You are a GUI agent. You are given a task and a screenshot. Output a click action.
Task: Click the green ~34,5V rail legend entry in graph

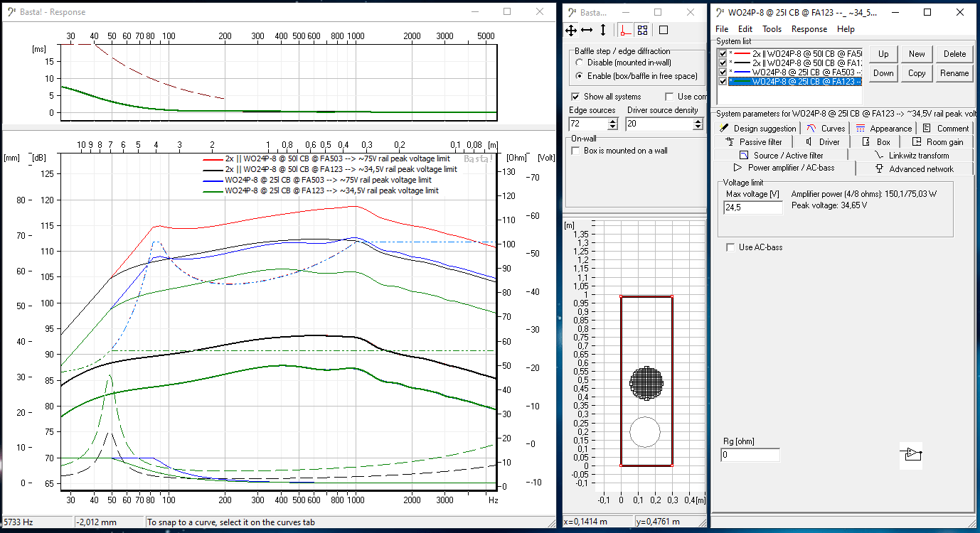pyautogui.click(x=321, y=190)
